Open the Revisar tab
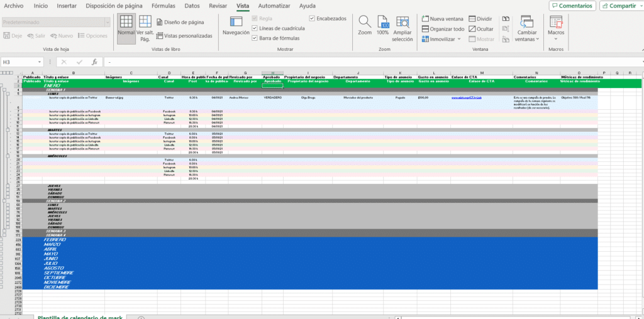 point(218,6)
